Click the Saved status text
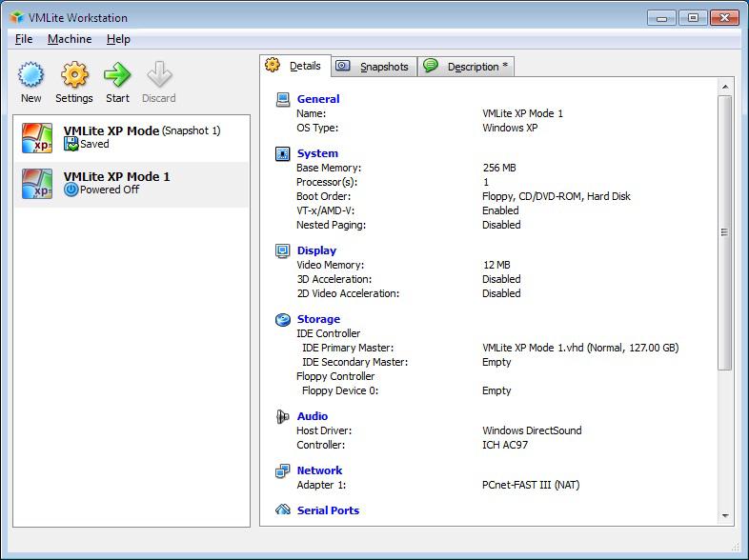749x560 pixels. click(94, 144)
